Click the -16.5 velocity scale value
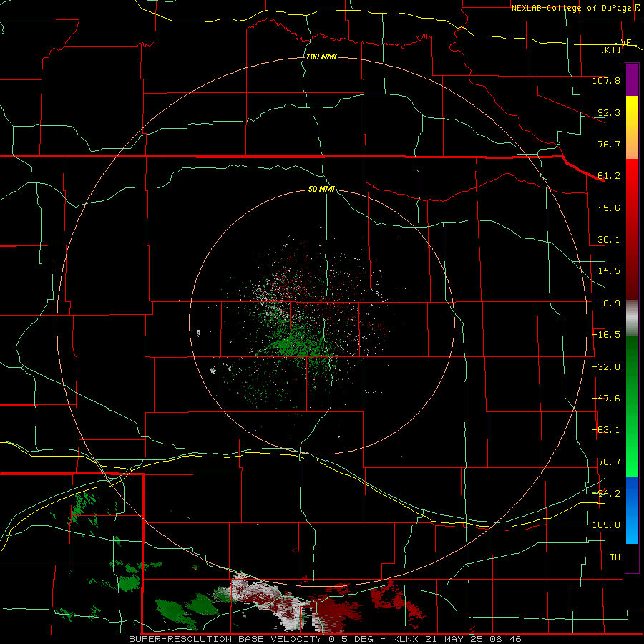The image size is (644, 644). tap(606, 335)
